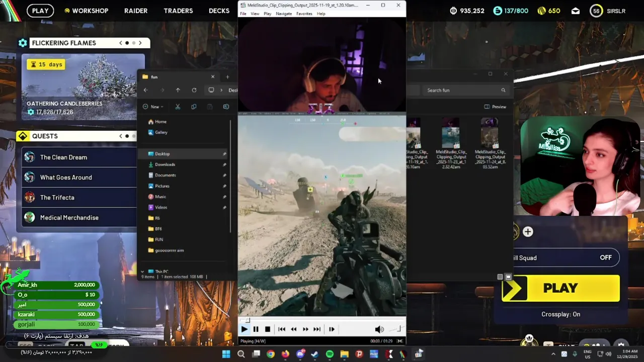The height and width of the screenshot is (362, 644).
Task: Rewind the video using the backward arrows
Action: click(x=293, y=329)
